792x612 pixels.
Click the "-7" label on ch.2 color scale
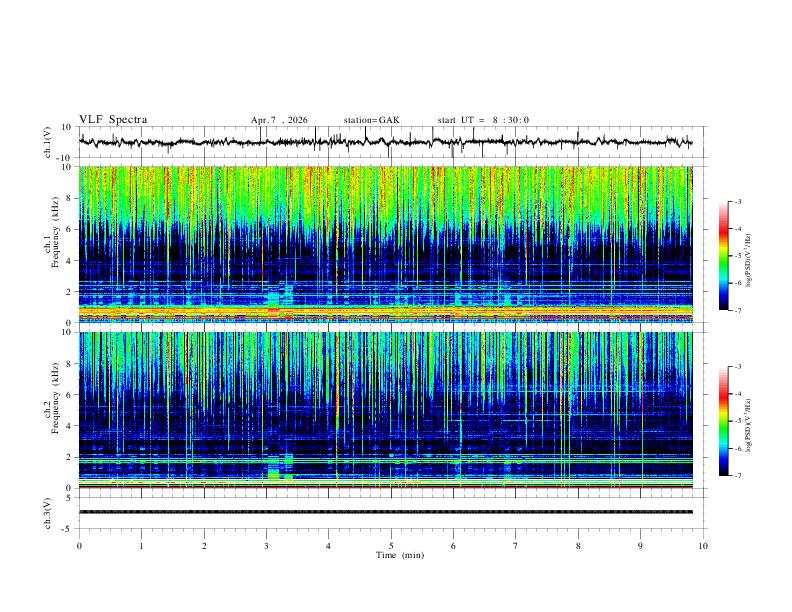point(737,476)
